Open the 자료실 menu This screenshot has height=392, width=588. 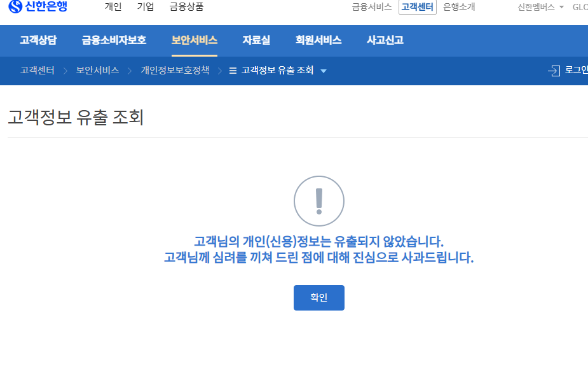point(256,40)
